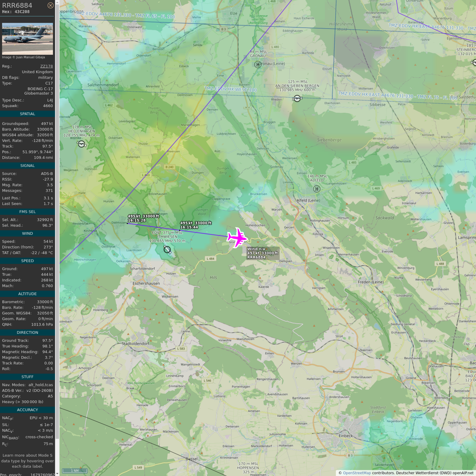Close the RRR6884 aircraft info panel

(50, 5)
